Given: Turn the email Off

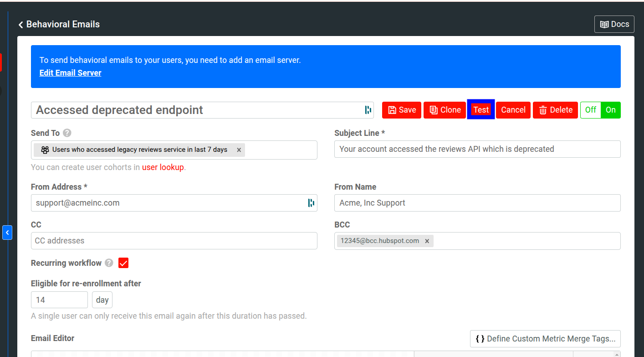Looking at the screenshot, I should point(590,110).
